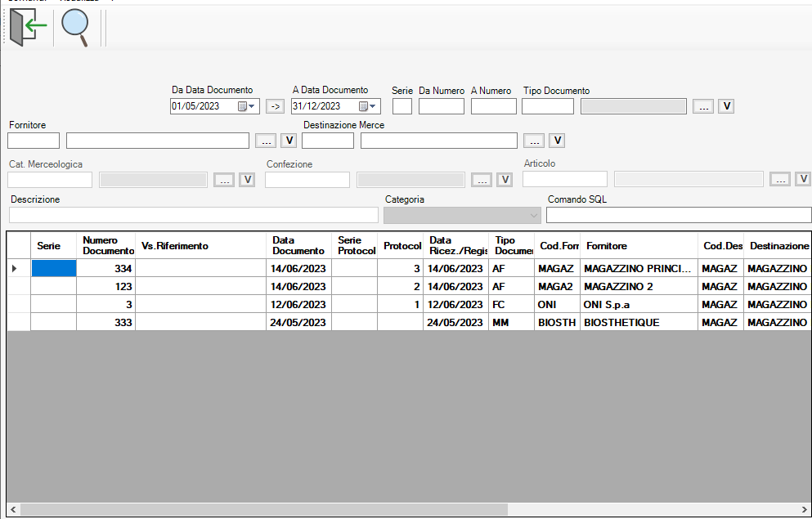Click the V button beside Tipo Documento
This screenshot has height=519, width=812.
(725, 106)
